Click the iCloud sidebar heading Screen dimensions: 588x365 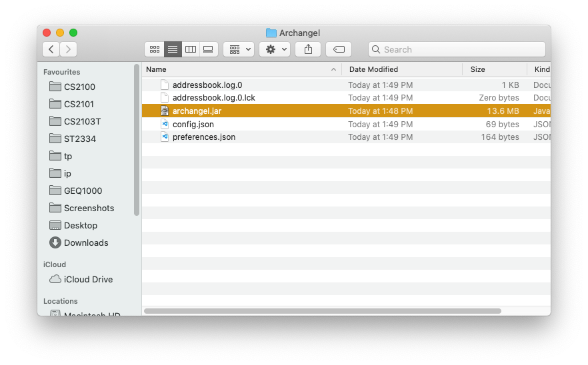[55, 264]
